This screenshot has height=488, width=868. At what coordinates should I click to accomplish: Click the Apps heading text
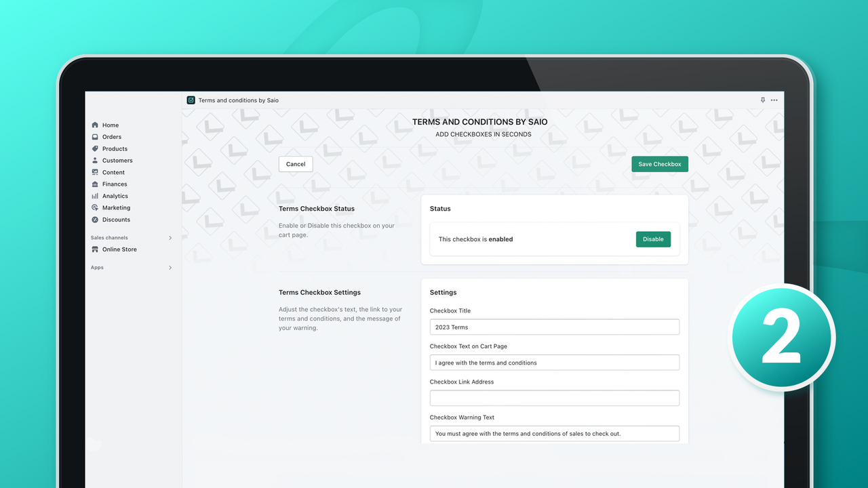97,268
